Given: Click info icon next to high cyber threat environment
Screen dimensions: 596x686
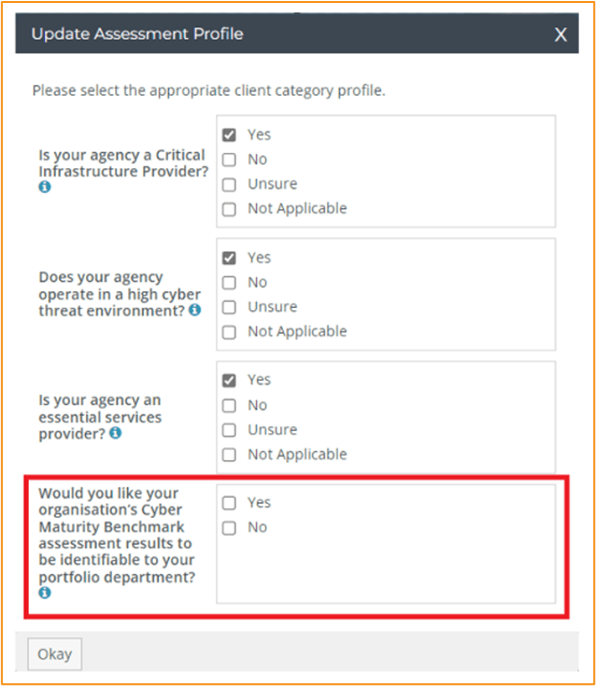Looking at the screenshot, I should pyautogui.click(x=195, y=310).
